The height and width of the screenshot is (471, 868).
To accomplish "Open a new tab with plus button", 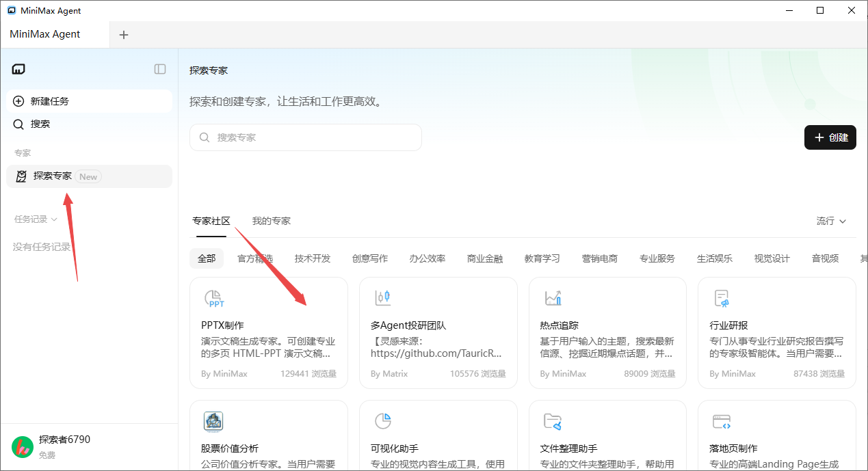I will (x=124, y=35).
